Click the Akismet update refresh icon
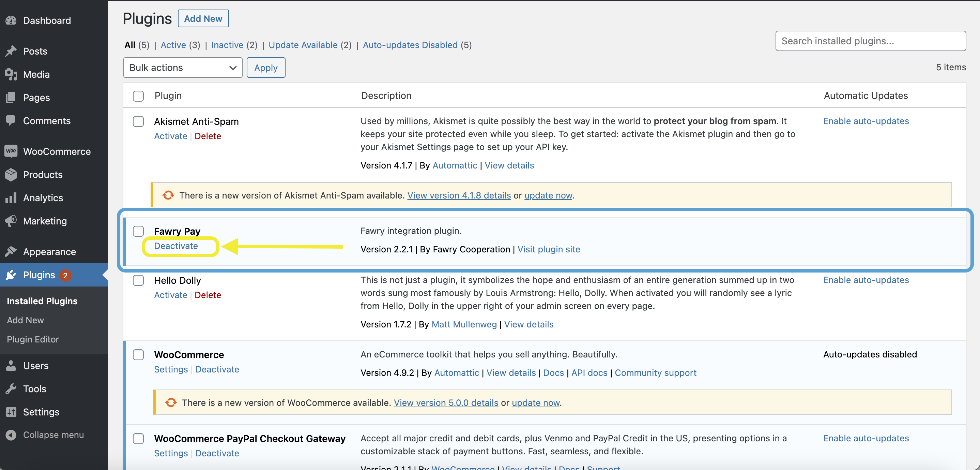980x470 pixels. pyautogui.click(x=168, y=195)
